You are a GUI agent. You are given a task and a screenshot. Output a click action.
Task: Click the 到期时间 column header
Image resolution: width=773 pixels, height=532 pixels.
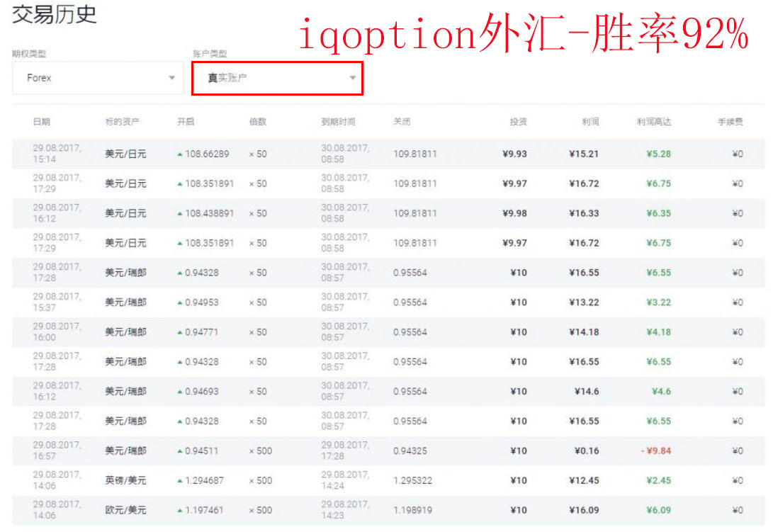[x=338, y=122]
